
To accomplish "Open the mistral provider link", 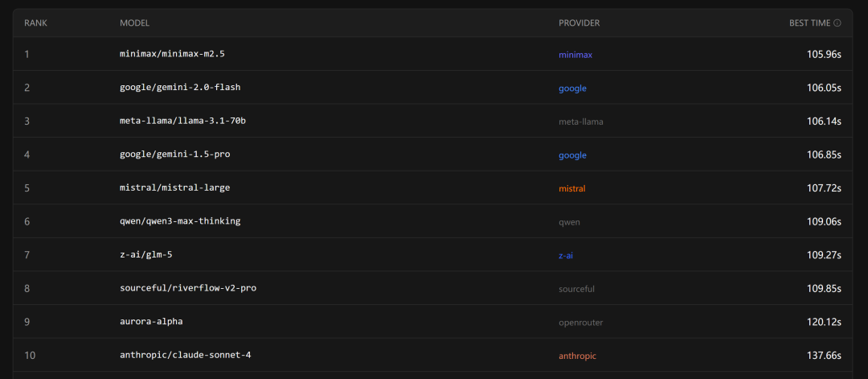I will pyautogui.click(x=572, y=189).
